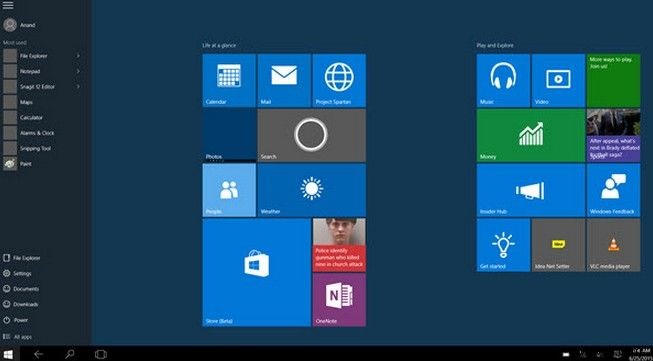The width and height of the screenshot is (653, 361).
Task: Open Money tile
Action: (x=531, y=135)
